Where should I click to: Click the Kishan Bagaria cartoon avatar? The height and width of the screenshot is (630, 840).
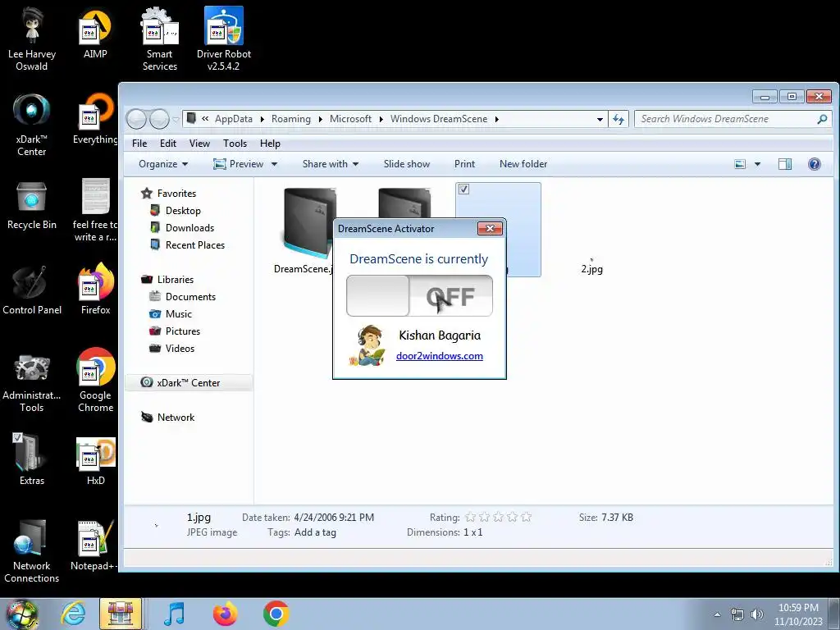pos(368,345)
